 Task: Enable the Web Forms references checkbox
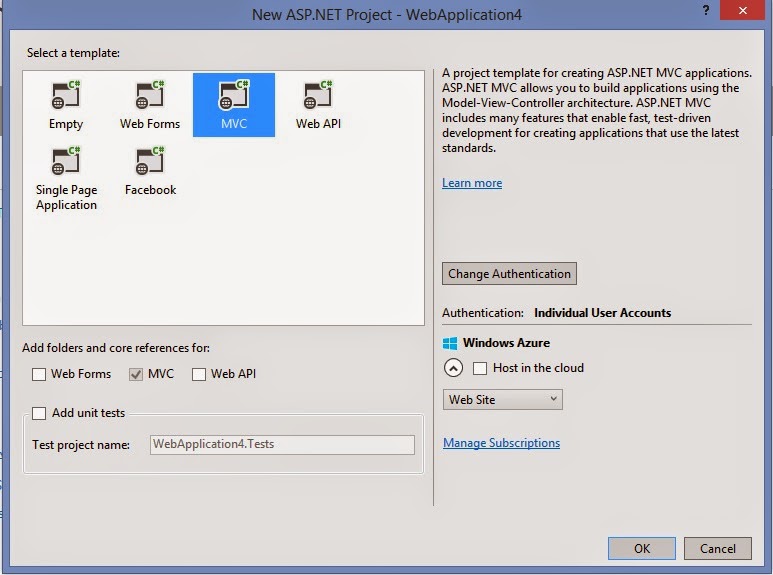pos(39,374)
